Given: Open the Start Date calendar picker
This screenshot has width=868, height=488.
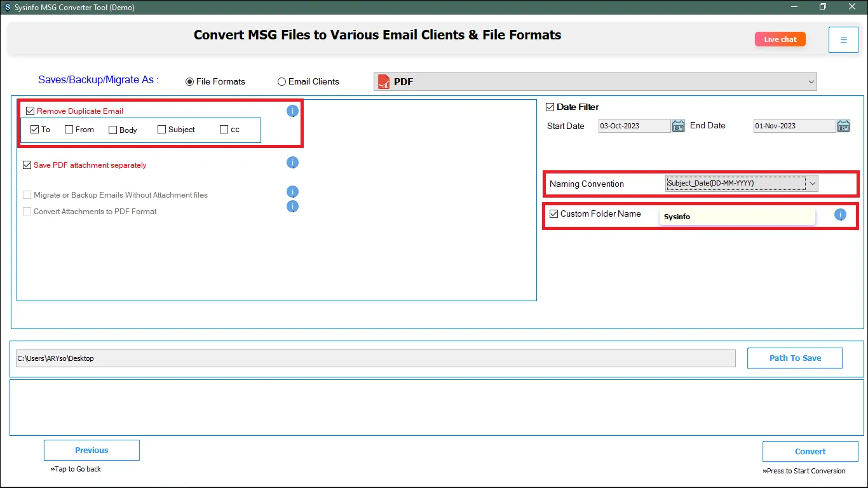Looking at the screenshot, I should 678,126.
